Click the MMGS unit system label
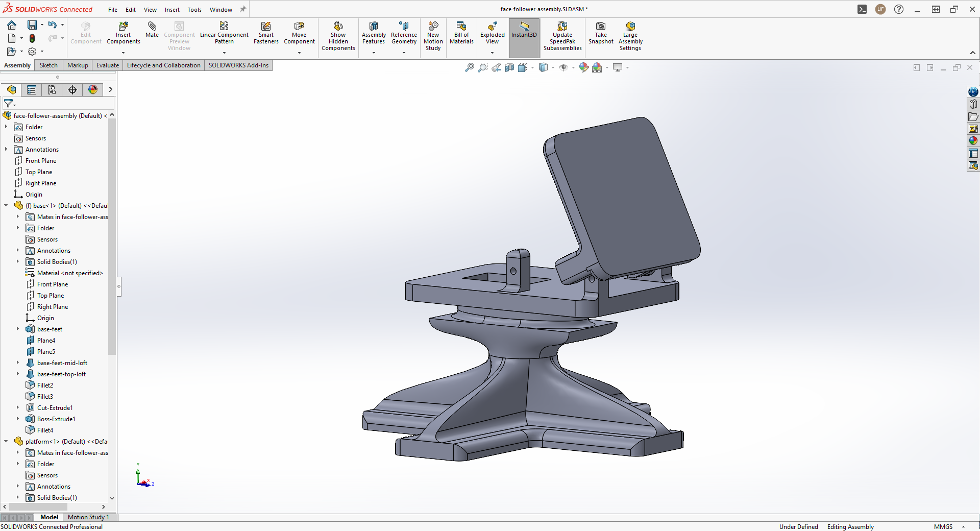This screenshot has height=531, width=980. point(943,527)
